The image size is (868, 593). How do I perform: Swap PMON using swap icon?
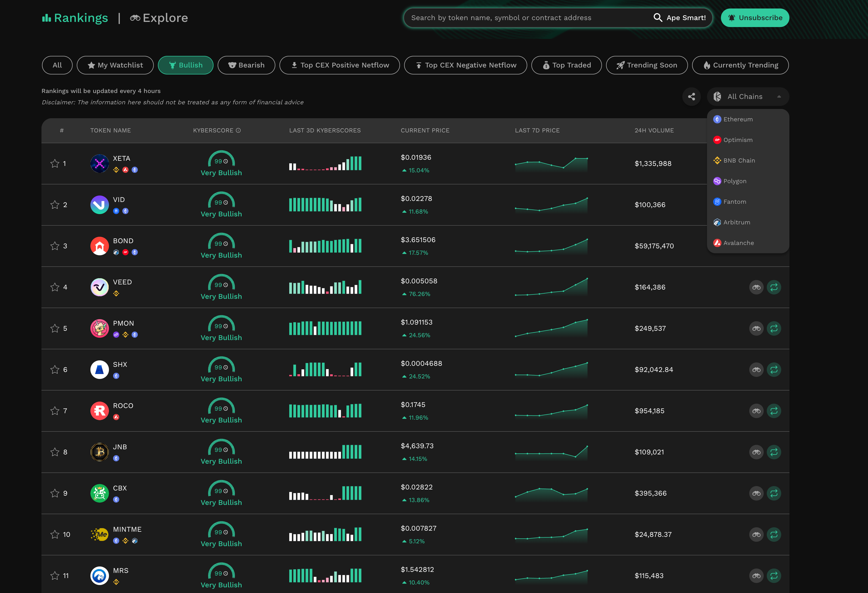(774, 328)
